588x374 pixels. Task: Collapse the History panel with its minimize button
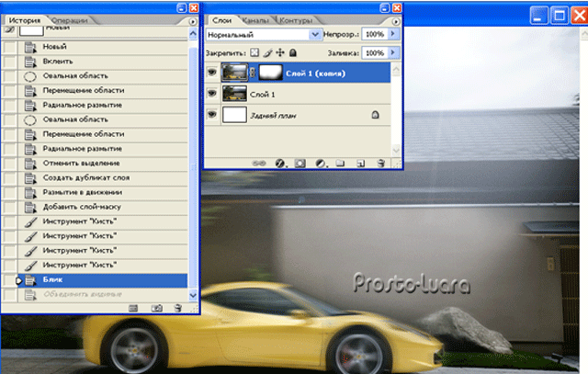[182, 8]
